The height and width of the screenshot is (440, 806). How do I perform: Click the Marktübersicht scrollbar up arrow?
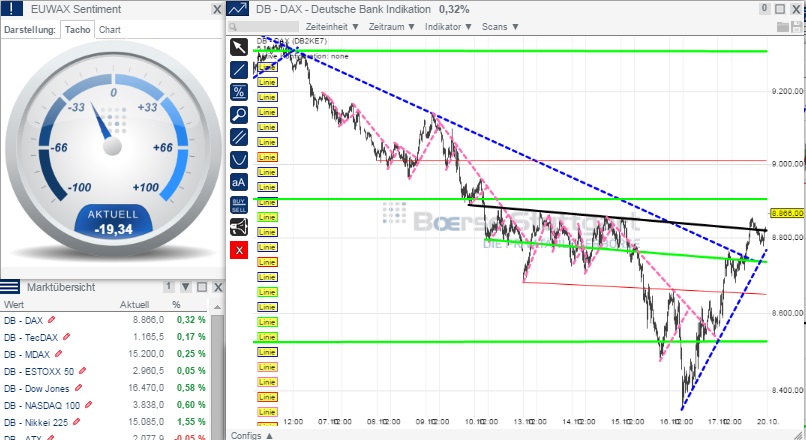(217, 307)
